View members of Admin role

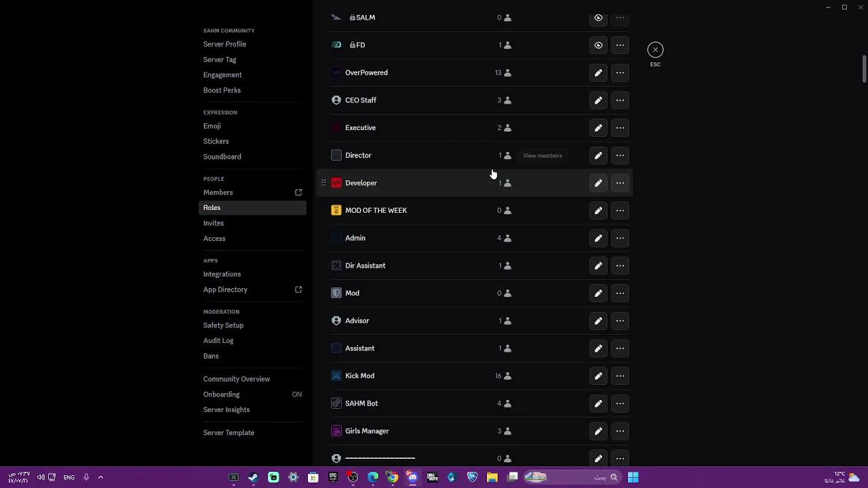pyautogui.click(x=504, y=238)
